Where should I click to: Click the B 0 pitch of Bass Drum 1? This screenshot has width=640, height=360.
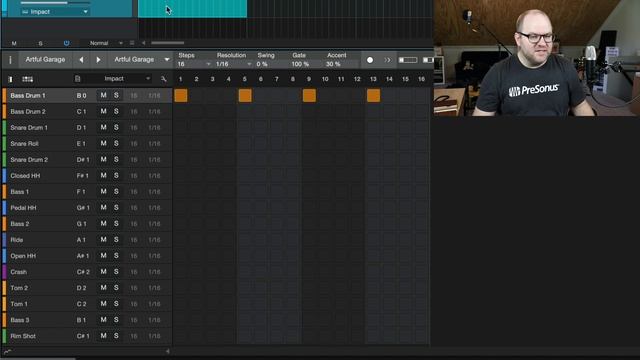(81, 96)
